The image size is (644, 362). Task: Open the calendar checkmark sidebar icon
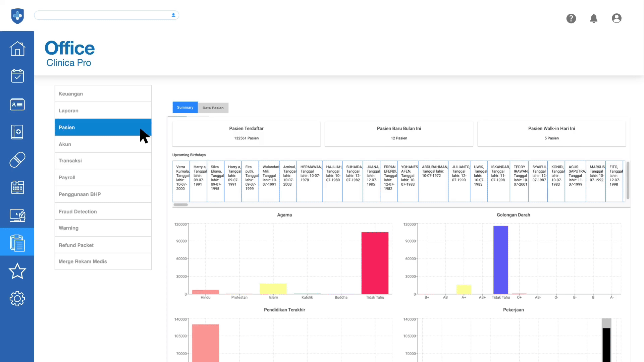tap(17, 76)
